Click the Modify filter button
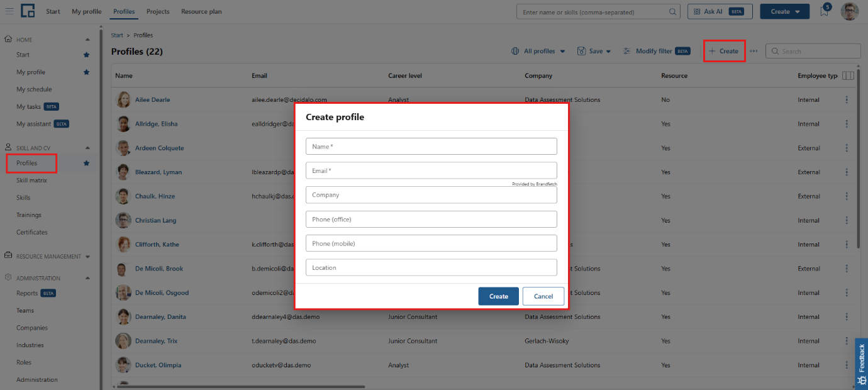Viewport: 868px width, 390px height. [657, 52]
